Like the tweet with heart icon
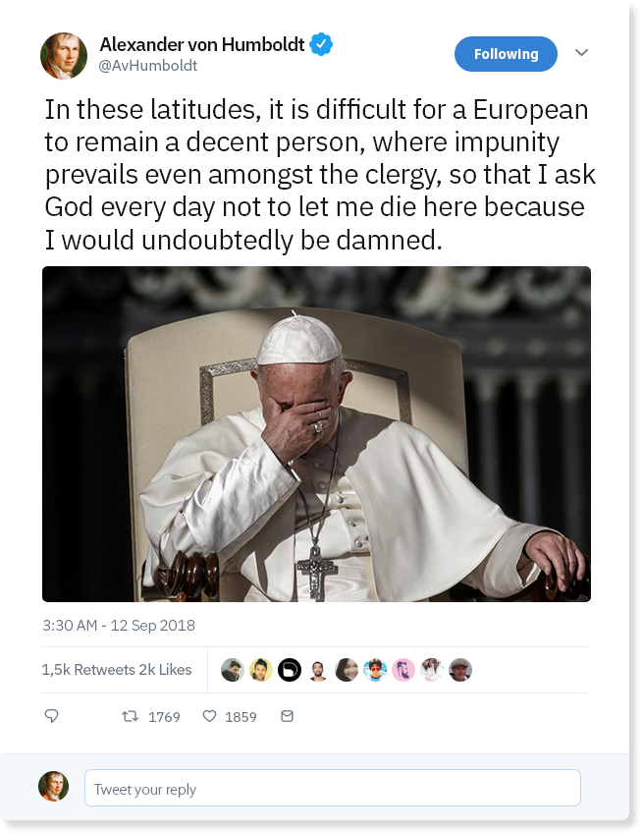Viewport: 644px width, 833px height. tap(209, 717)
